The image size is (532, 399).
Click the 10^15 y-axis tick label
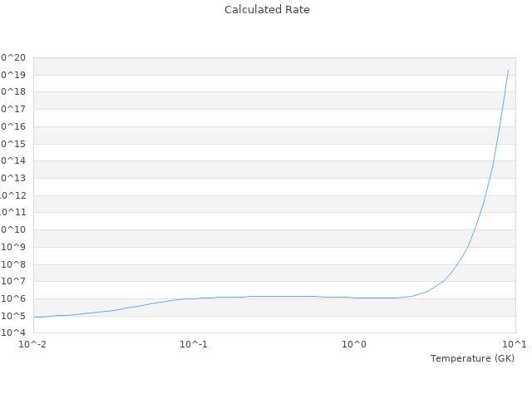14,144
